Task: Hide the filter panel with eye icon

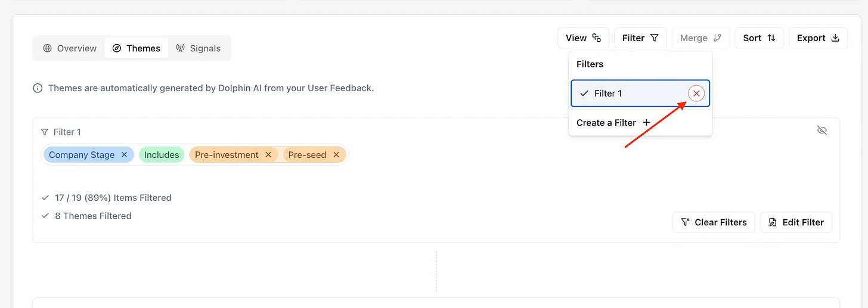Action: pos(822,130)
